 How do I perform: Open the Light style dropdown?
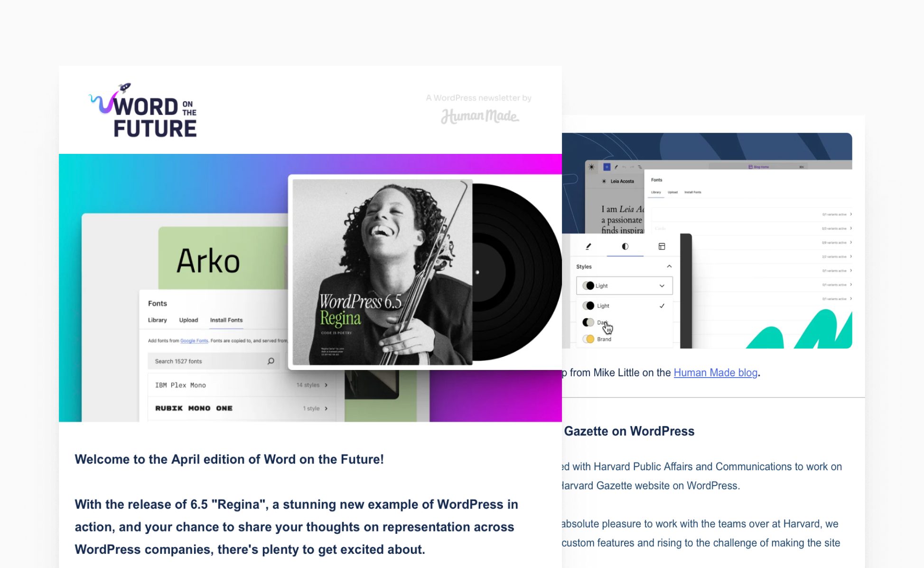[625, 286]
